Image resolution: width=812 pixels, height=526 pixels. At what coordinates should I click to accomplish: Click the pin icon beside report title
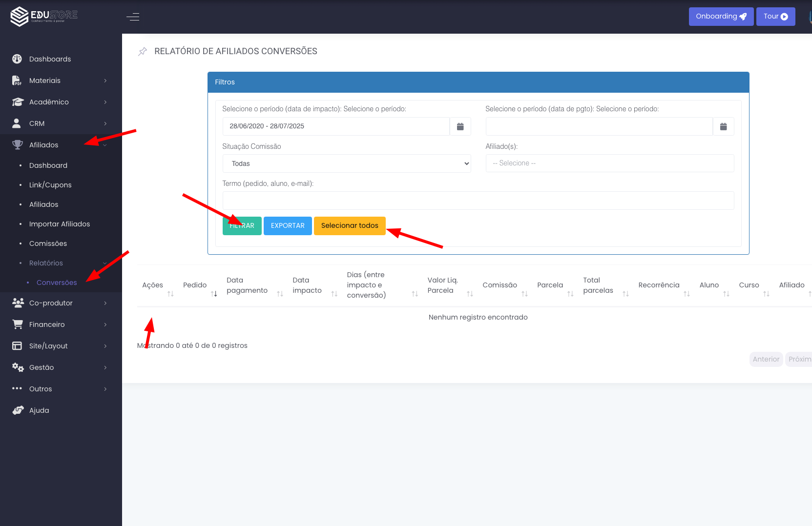point(143,52)
